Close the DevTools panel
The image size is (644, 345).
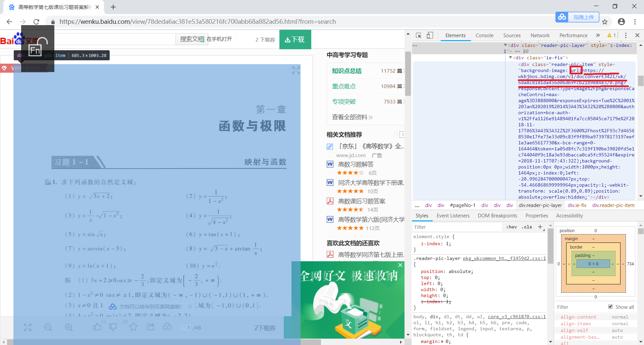point(637,35)
